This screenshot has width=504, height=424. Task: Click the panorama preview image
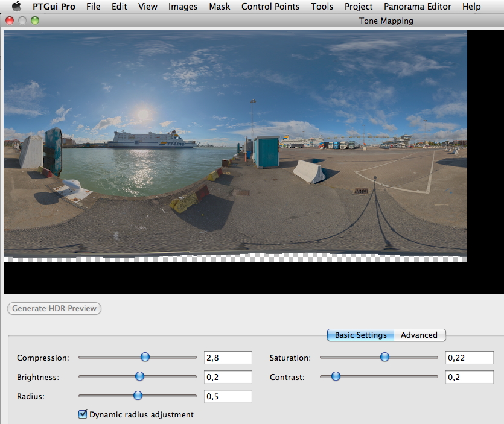click(235, 145)
